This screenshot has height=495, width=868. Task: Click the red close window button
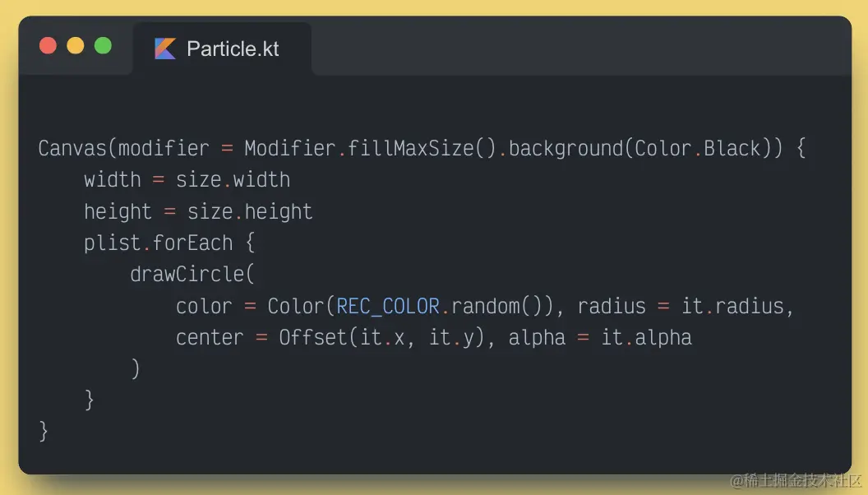[48, 46]
